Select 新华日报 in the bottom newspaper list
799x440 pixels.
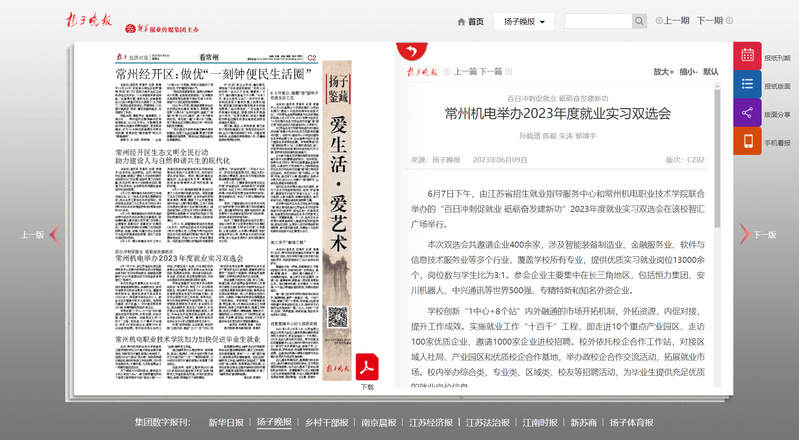point(225,423)
